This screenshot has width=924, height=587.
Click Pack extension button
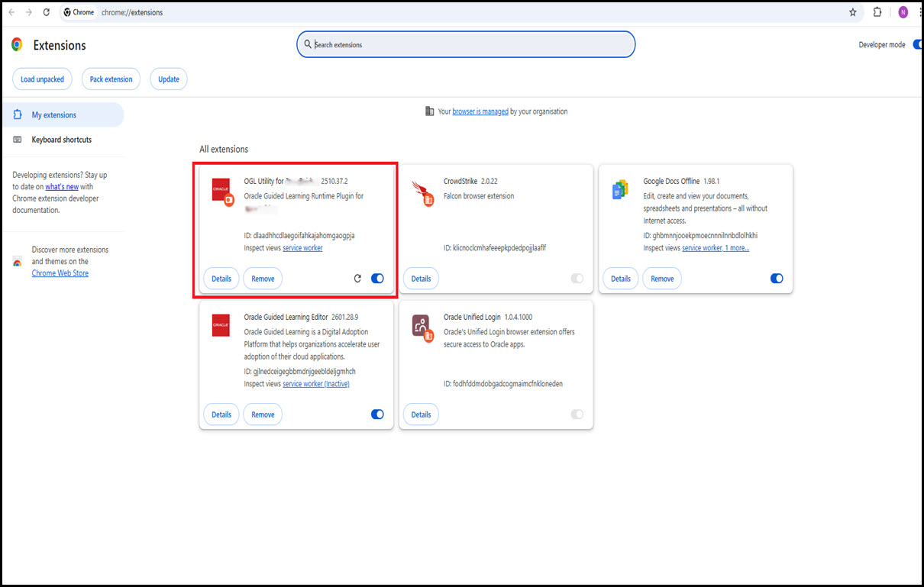pyautogui.click(x=111, y=79)
